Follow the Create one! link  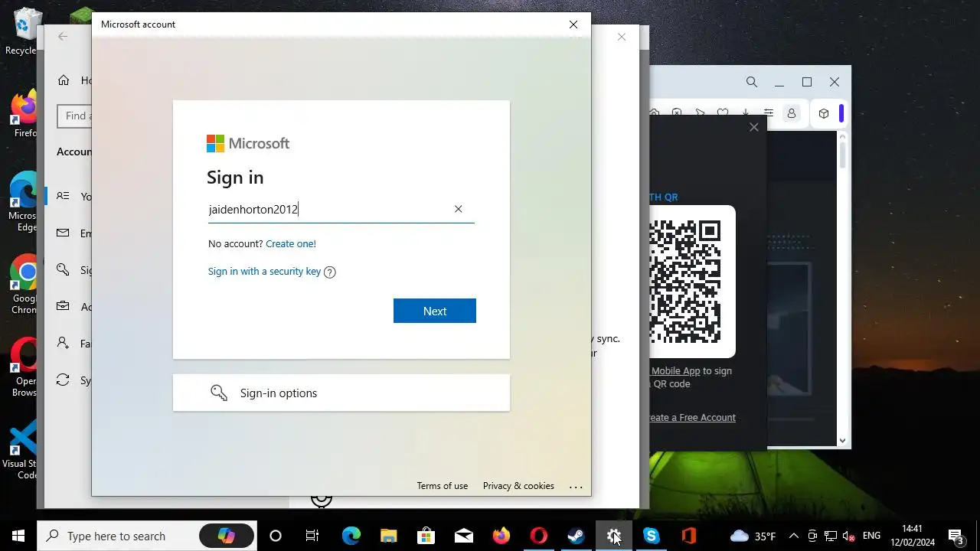(x=291, y=243)
